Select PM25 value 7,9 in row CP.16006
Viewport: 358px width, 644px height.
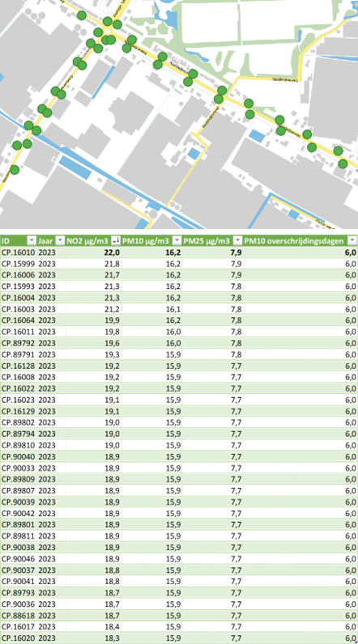236,275
